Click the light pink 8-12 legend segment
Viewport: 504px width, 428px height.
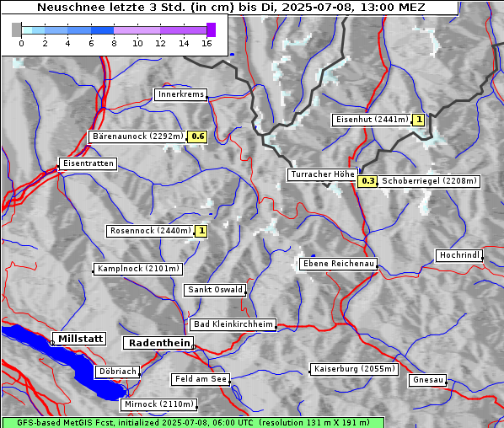(x=137, y=30)
